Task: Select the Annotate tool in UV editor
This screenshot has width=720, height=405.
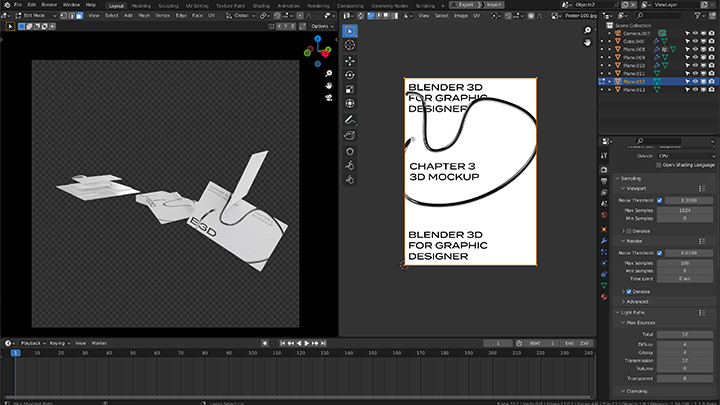Action: click(x=350, y=120)
